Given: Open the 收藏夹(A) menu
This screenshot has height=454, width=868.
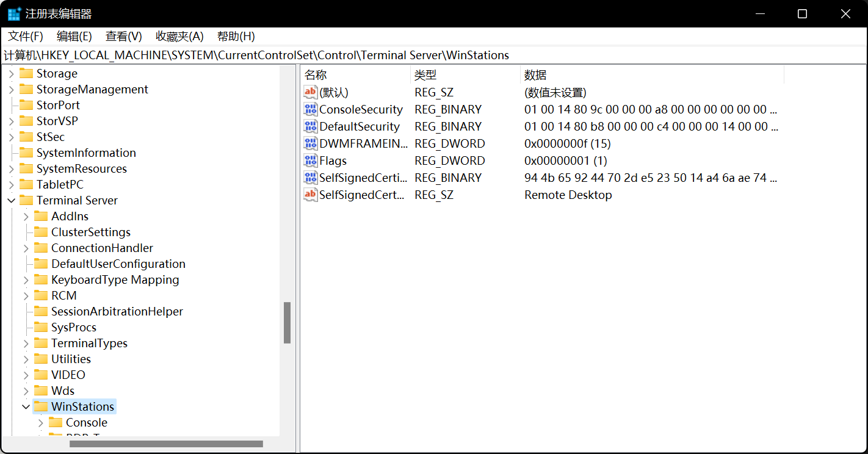Looking at the screenshot, I should click(x=179, y=36).
